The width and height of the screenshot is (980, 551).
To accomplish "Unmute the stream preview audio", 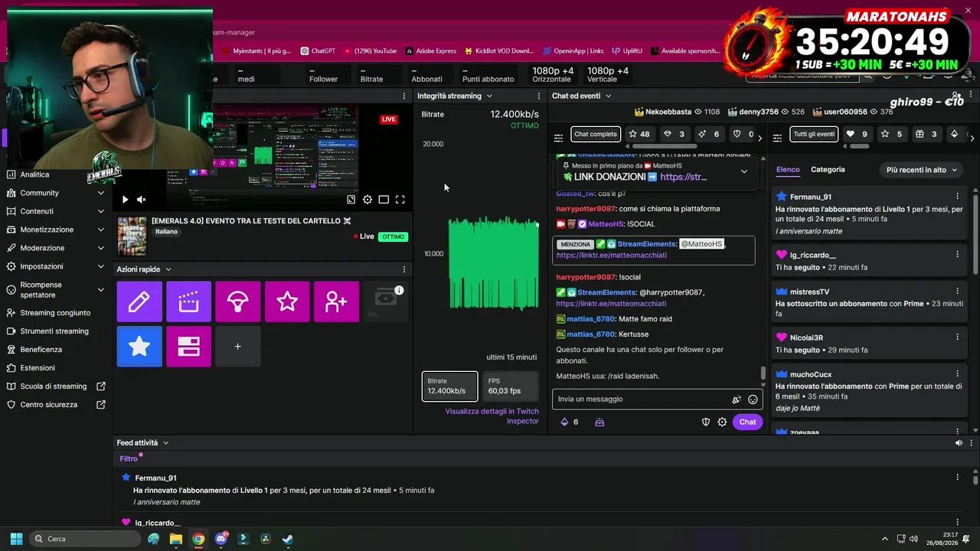I will tap(142, 200).
